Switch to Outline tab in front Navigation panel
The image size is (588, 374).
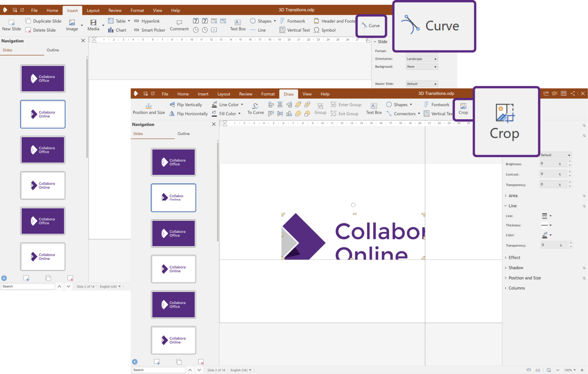(x=184, y=134)
